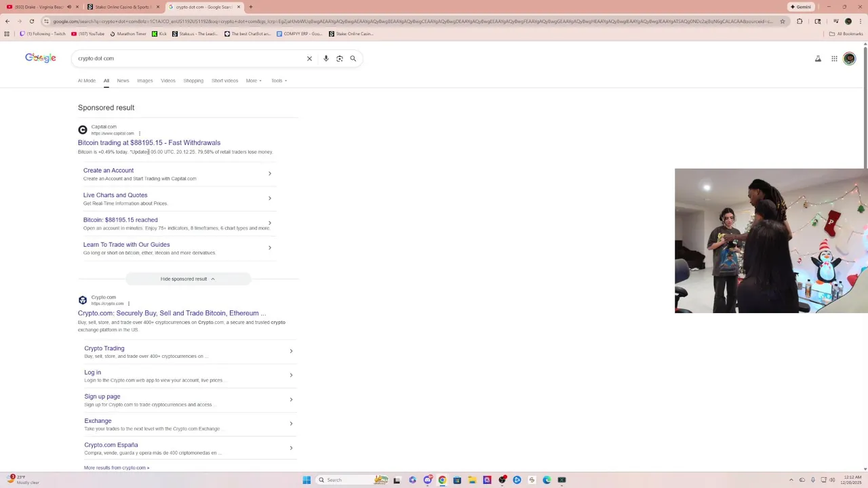Show hidden system tray icons
The image size is (868, 488).
coord(791,480)
